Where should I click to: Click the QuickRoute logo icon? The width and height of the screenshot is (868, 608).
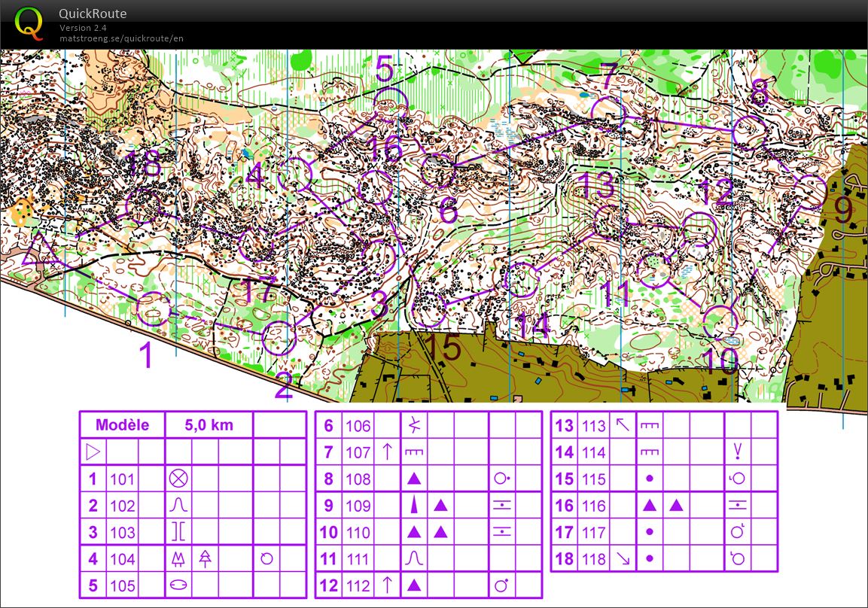tap(29, 23)
